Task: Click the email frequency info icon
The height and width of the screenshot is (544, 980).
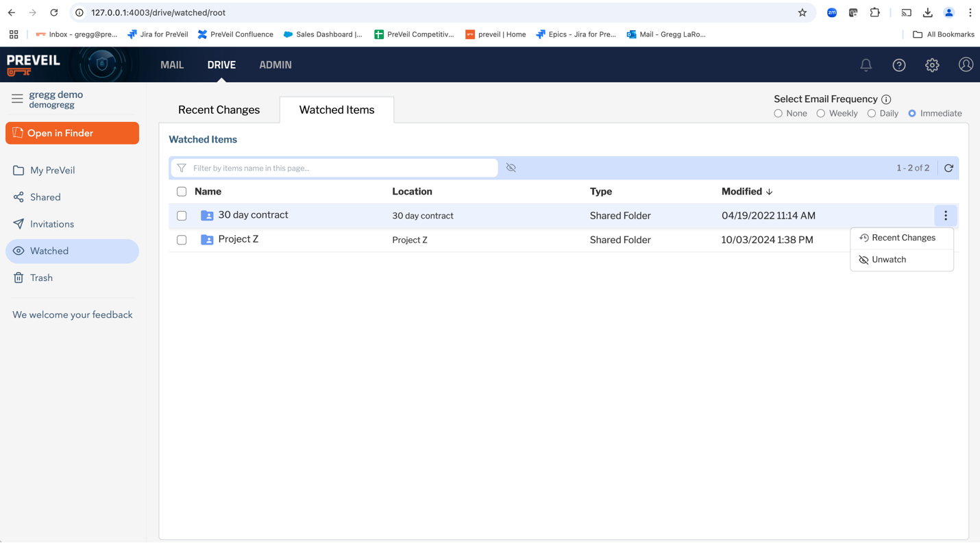Action: click(x=886, y=99)
